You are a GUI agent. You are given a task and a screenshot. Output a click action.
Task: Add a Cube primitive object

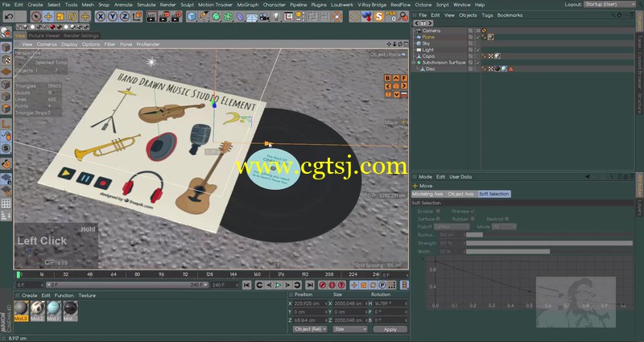pyautogui.click(x=192, y=16)
